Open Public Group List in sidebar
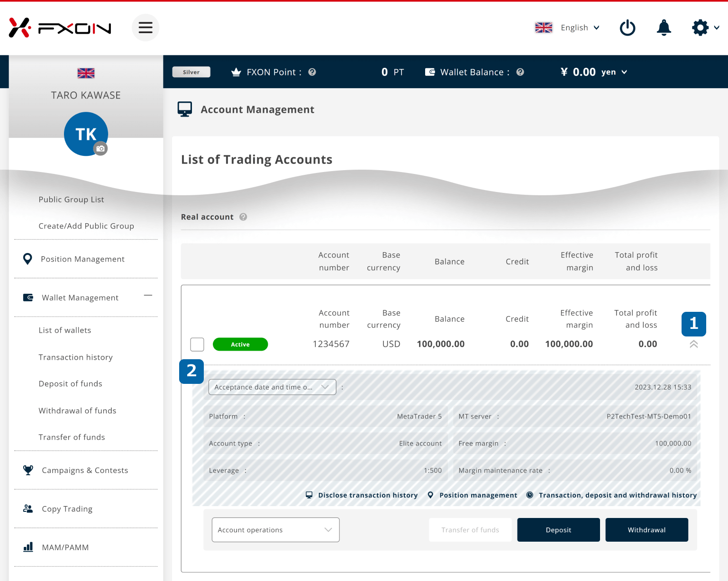 click(71, 200)
